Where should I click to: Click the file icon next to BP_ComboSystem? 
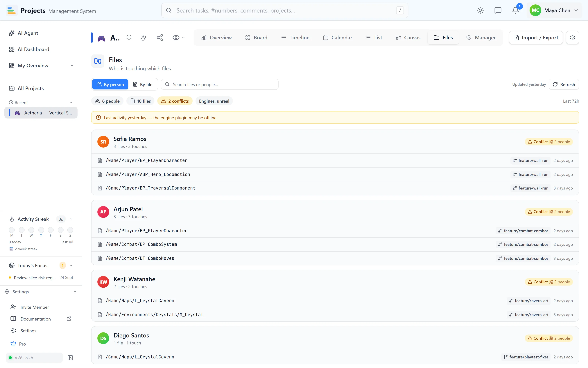pos(100,244)
